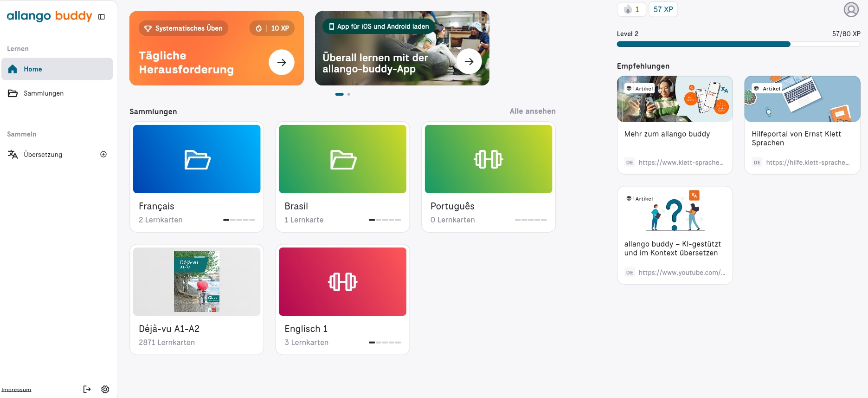Click the 2871 Lernkarten count
Viewport: 868px width, 398px height.
[167, 342]
